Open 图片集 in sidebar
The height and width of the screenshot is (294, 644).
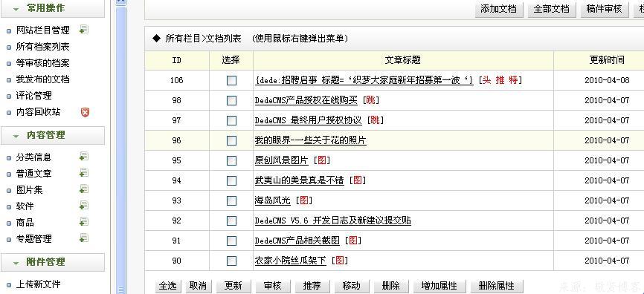29,190
